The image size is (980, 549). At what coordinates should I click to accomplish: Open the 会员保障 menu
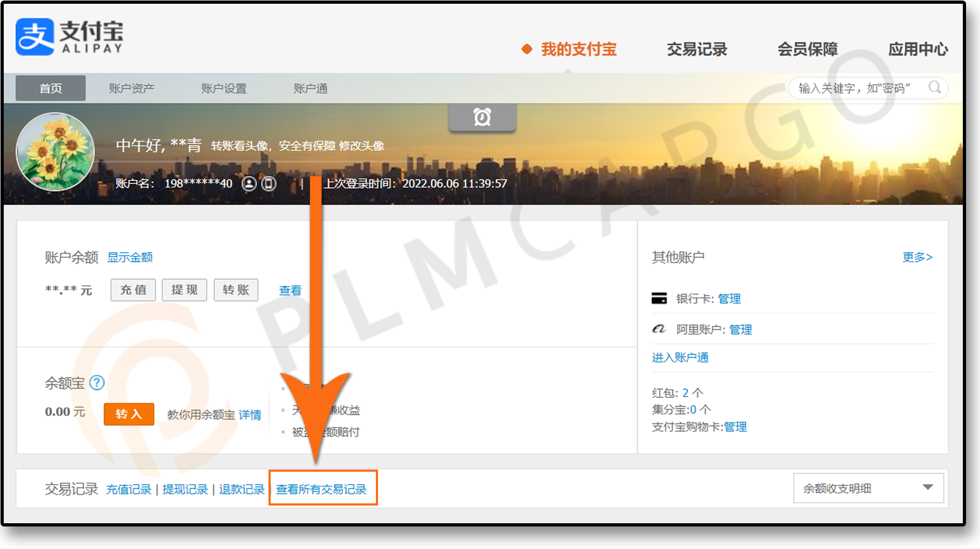[x=808, y=49]
